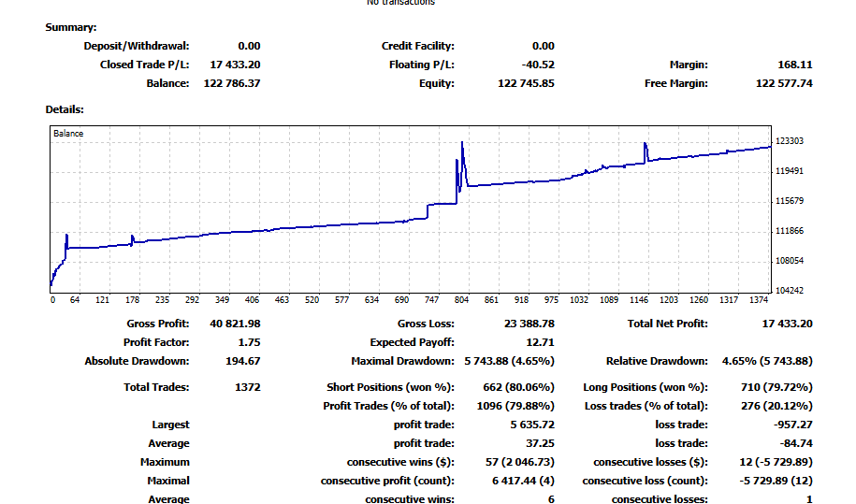
Task: Select the Expected Payoff value 12.71
Action: point(540,342)
